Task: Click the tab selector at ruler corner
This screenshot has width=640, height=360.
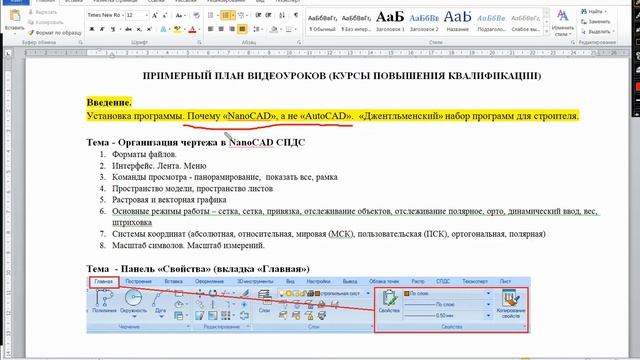Action: (8, 53)
